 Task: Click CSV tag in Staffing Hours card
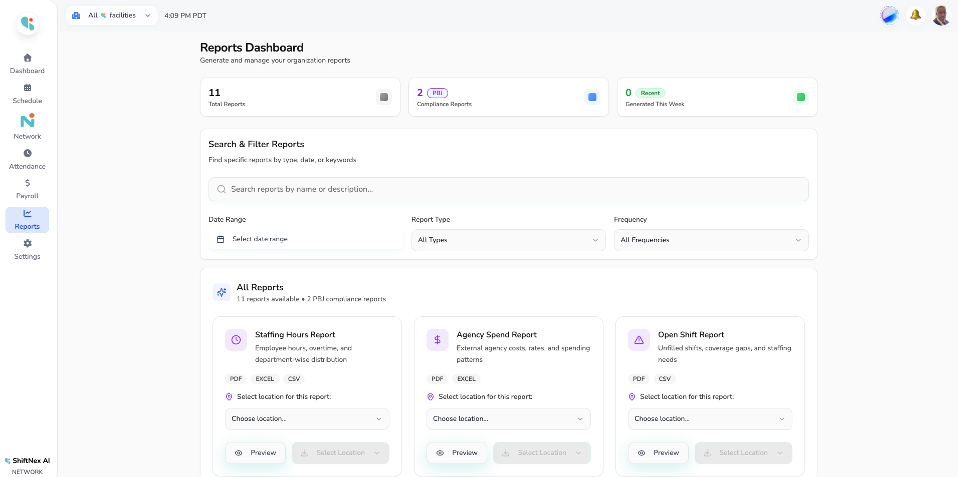point(293,379)
